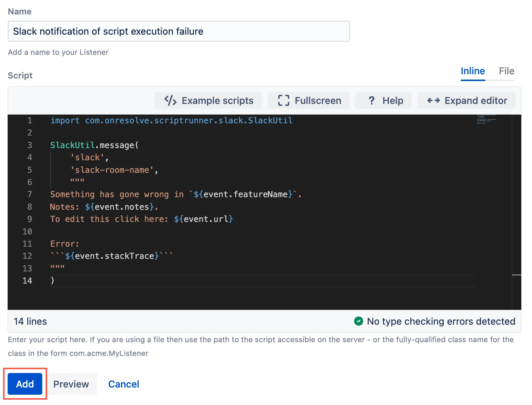Click the Fullscreen button
Viewport: 532px width, 405px height.
pos(309,100)
